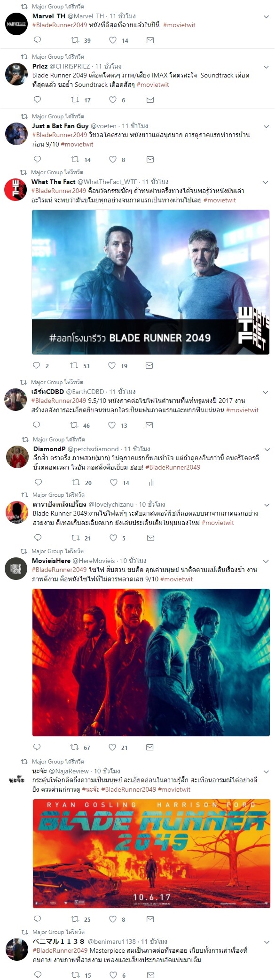This screenshot has width=275, height=980.
Task: View tweet activity on the DiamondP tweet
Action: 151,482
